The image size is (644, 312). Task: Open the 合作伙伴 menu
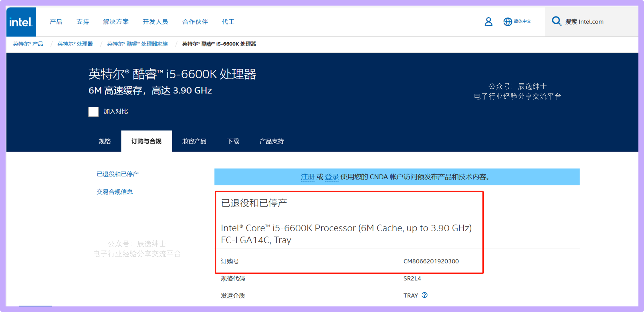tap(195, 22)
